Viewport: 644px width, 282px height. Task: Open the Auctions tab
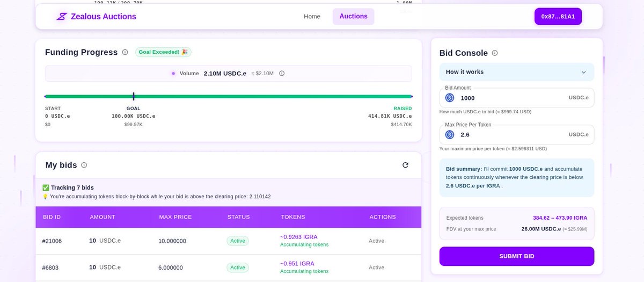click(x=354, y=17)
